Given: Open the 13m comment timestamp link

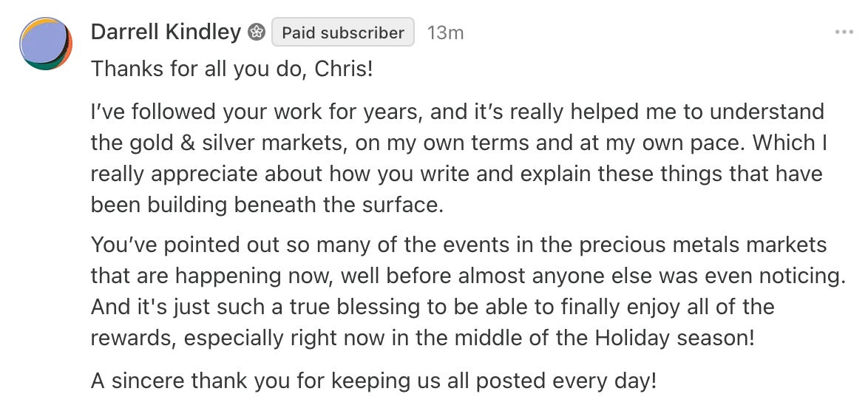Looking at the screenshot, I should tap(446, 33).
